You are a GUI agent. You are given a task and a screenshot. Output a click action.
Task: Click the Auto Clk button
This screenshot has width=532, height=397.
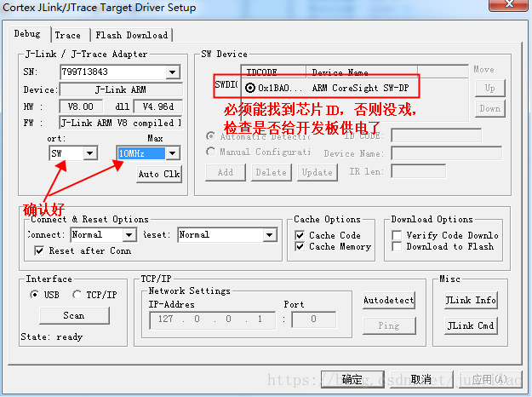coord(159,174)
